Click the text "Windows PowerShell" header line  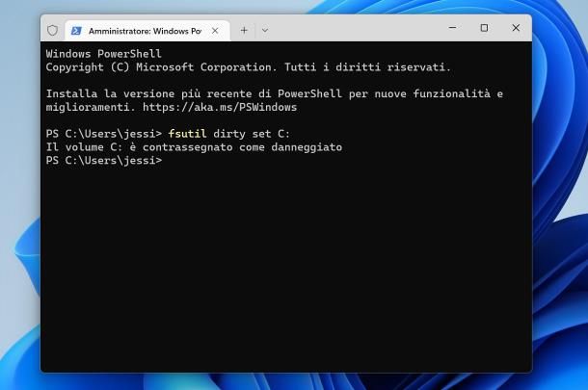[x=103, y=54]
